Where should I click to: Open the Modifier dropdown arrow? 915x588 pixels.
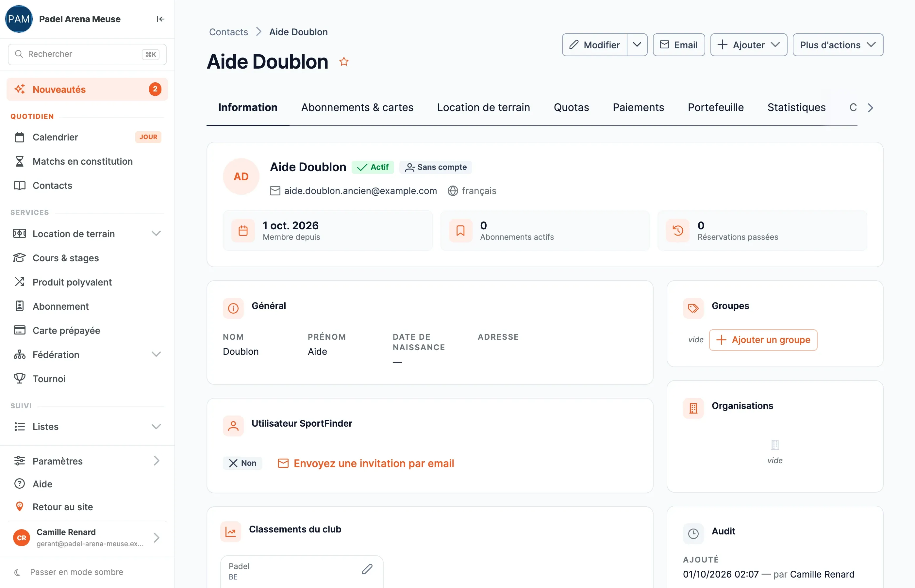[x=637, y=45]
